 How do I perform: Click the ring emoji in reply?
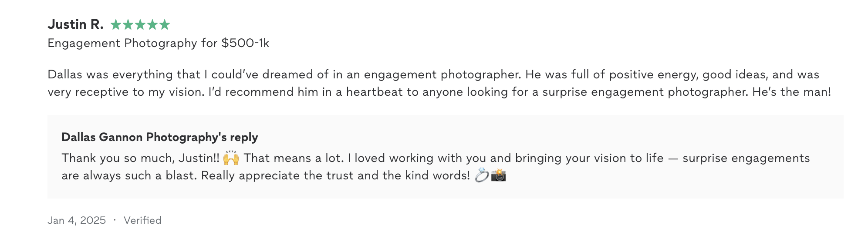click(x=482, y=175)
